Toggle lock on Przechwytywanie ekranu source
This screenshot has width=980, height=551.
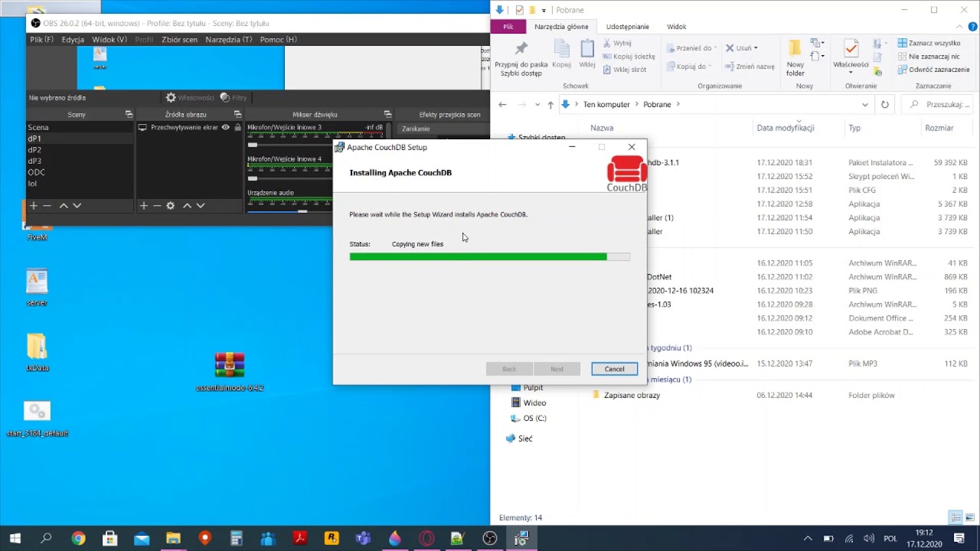237,128
